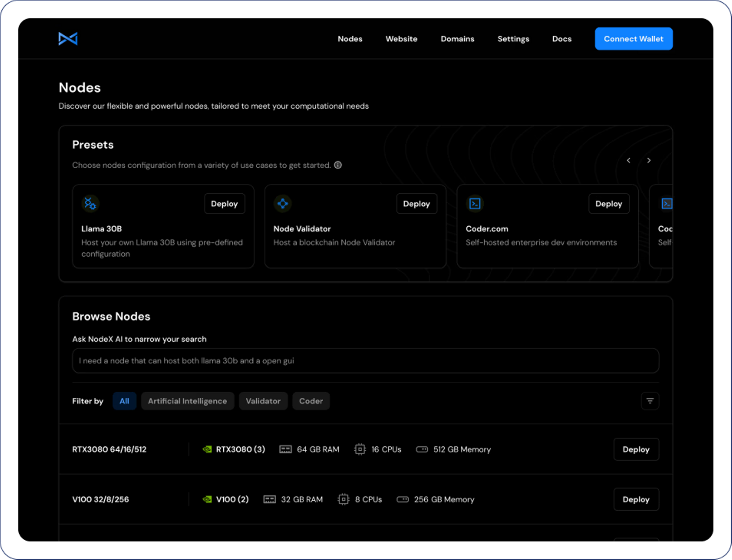Click the Llama 30B preset title

(x=102, y=229)
